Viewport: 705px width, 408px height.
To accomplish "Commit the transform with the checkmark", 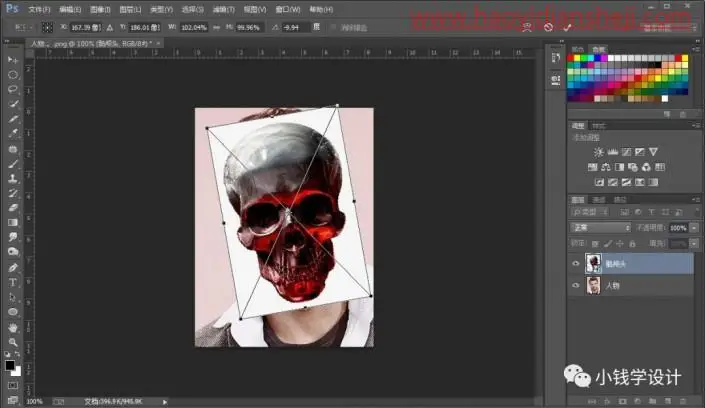I will [567, 27].
